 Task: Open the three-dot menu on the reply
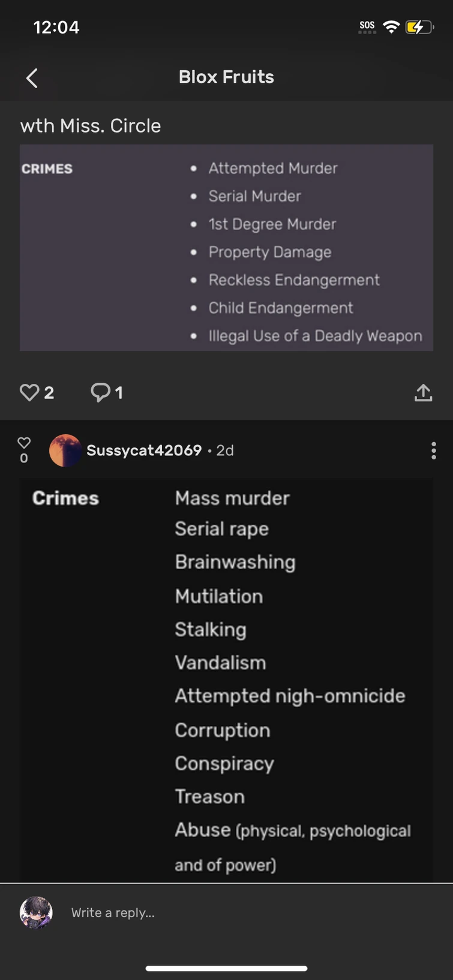[433, 450]
